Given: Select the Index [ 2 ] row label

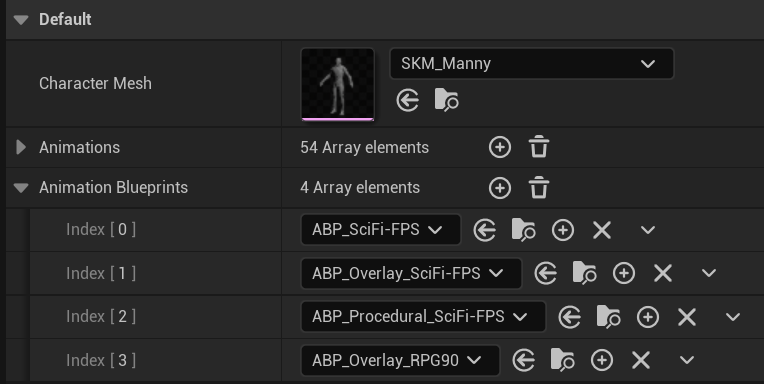Looking at the screenshot, I should coord(101,317).
